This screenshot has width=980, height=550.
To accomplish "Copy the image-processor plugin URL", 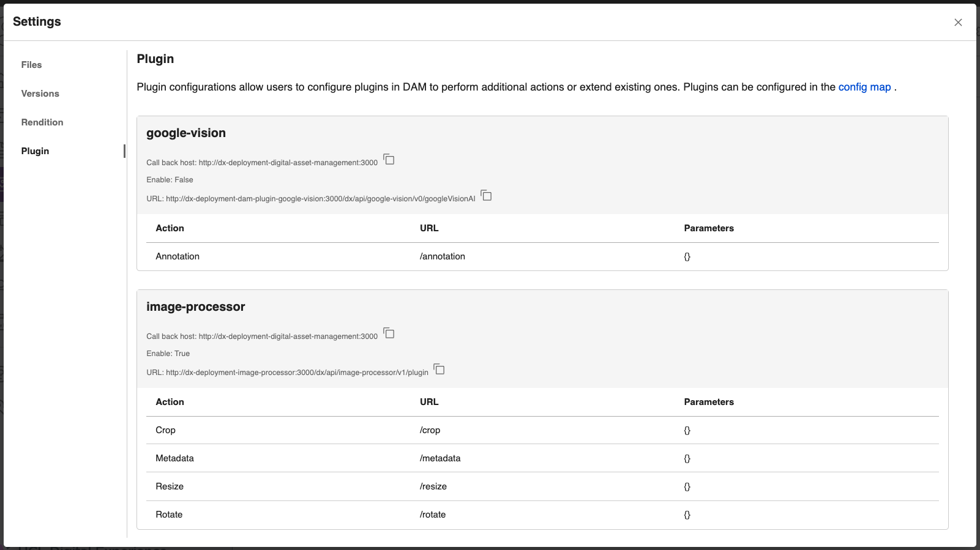I will point(439,370).
